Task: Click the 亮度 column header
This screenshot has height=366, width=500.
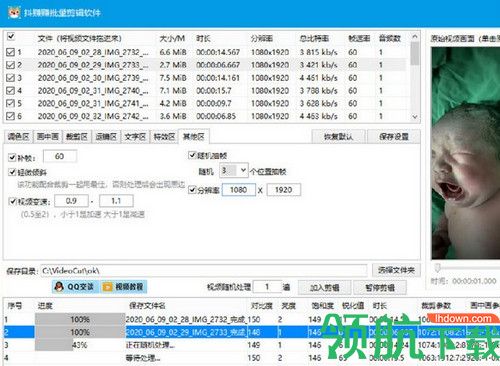Action: click(289, 306)
